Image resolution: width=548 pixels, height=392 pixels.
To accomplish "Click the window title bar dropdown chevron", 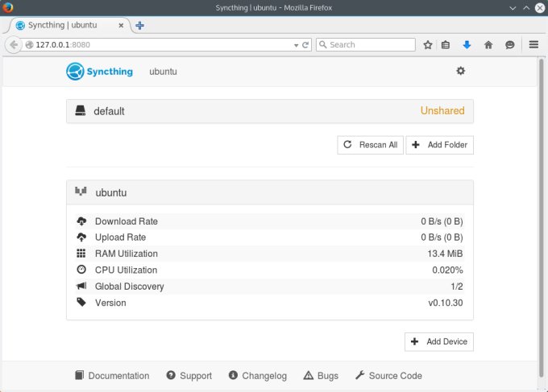I will coord(513,8).
